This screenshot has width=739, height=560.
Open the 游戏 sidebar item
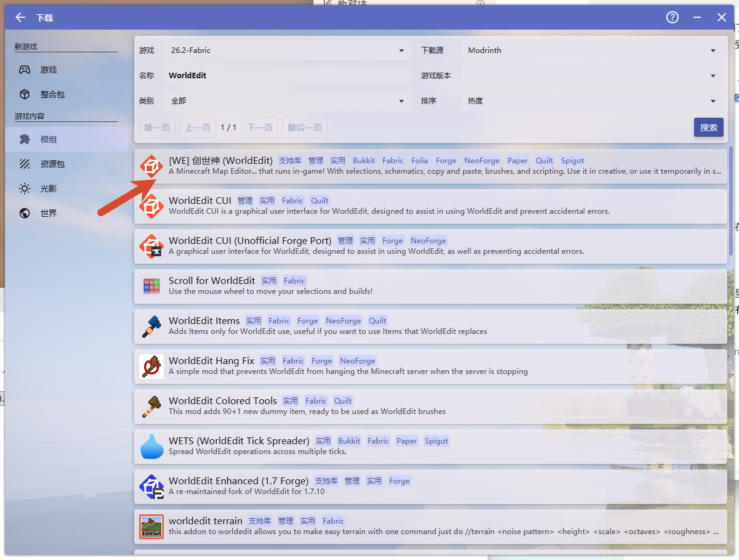[67, 70]
